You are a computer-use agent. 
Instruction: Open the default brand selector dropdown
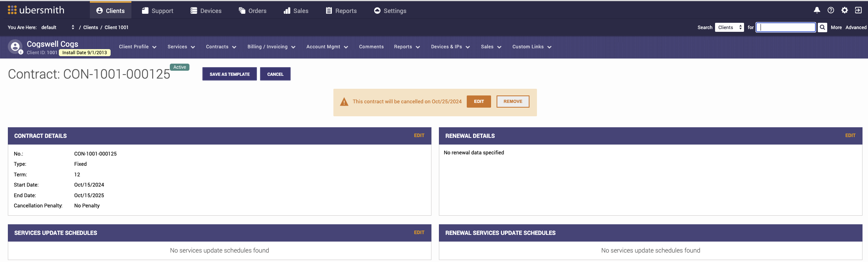[58, 27]
